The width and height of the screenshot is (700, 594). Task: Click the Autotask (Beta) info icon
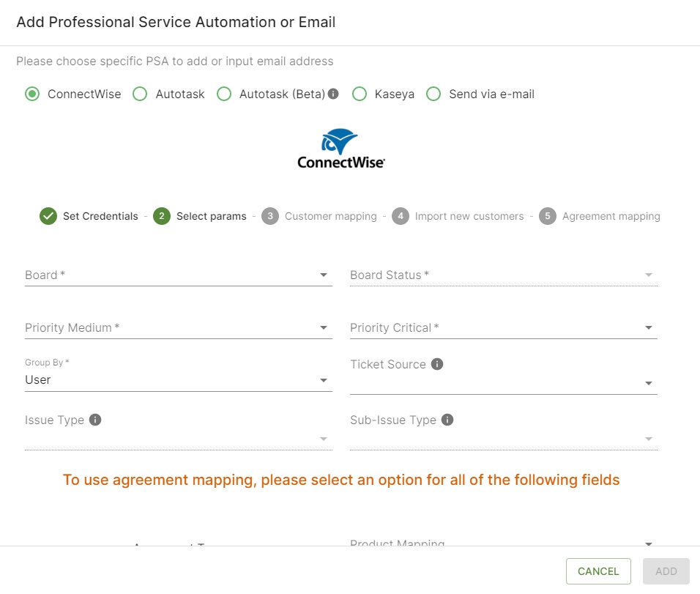[333, 94]
